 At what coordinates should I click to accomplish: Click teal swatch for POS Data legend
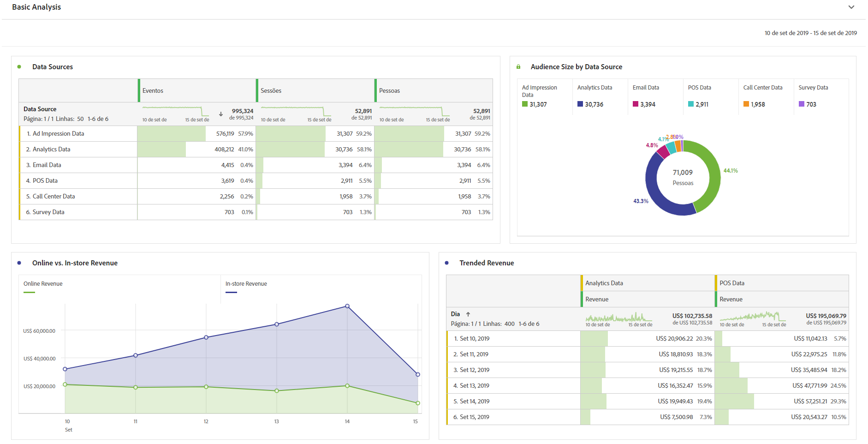(691, 104)
